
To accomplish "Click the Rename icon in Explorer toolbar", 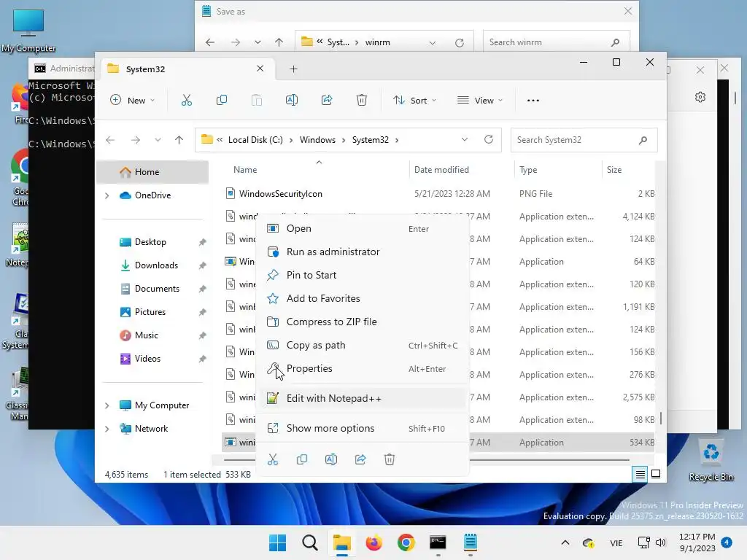I will pyautogui.click(x=292, y=101).
